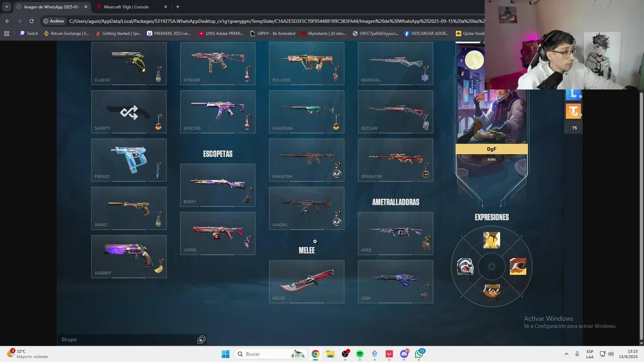Open the PREMIERE 2023.rar bookmark
This screenshot has height=362, width=644.
point(169,34)
